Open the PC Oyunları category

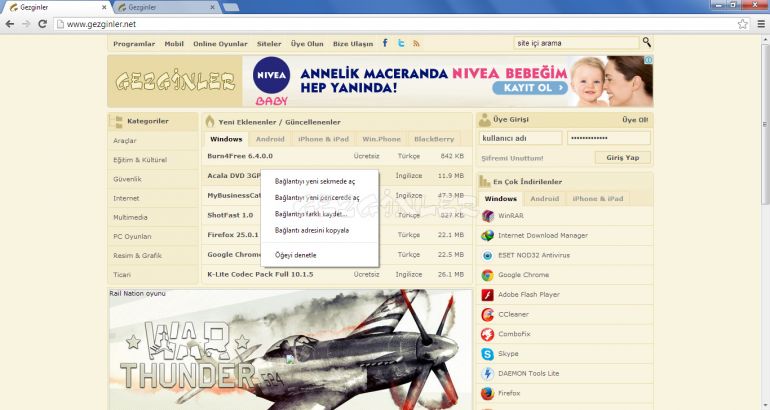coord(132,236)
